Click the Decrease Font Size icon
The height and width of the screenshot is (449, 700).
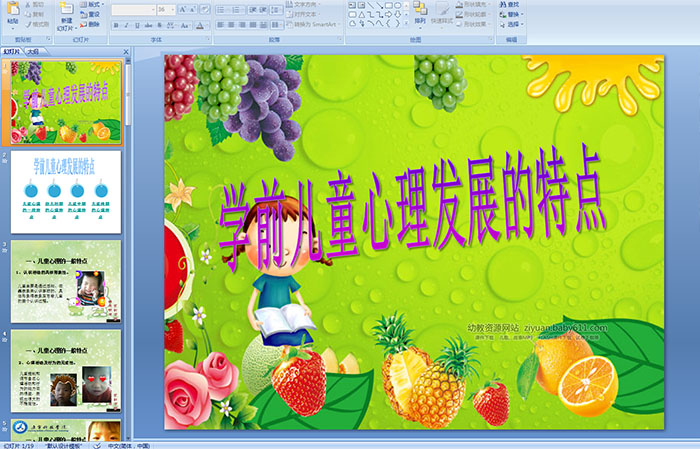192,9
